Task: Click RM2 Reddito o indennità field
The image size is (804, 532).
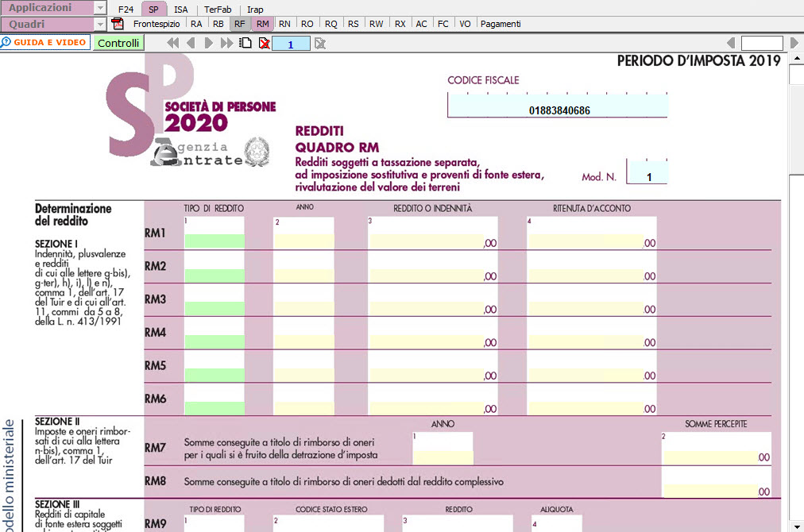Action: (x=427, y=276)
